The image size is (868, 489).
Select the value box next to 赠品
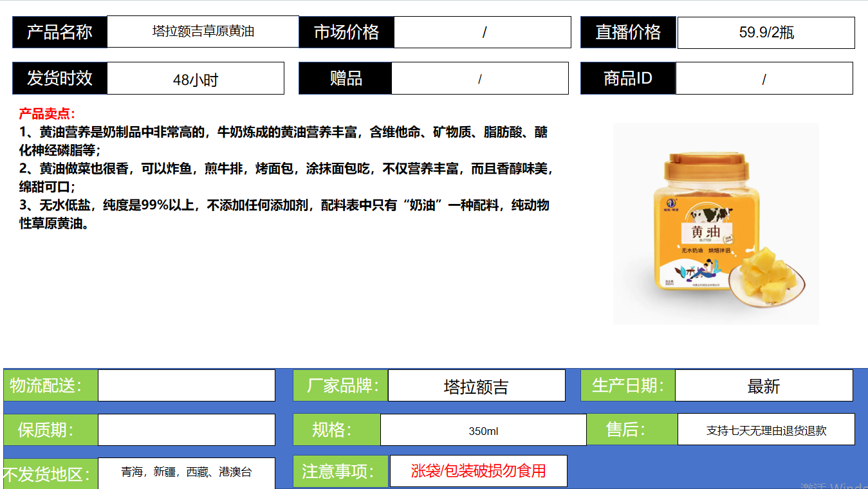pyautogui.click(x=479, y=78)
